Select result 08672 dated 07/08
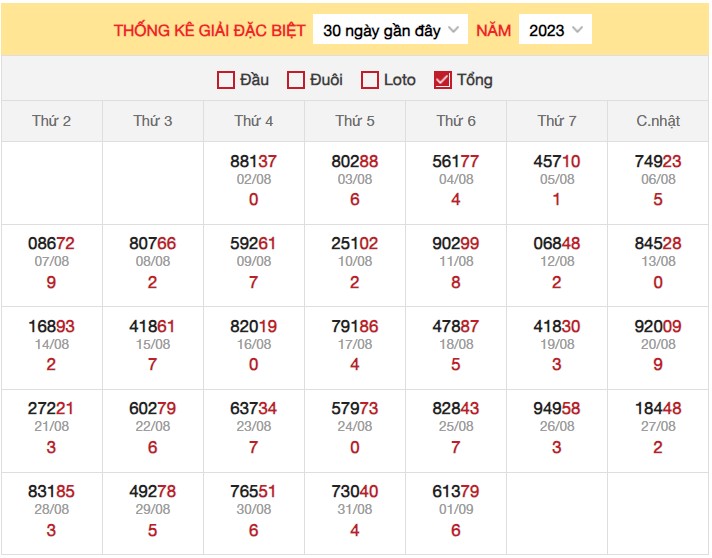712x558 pixels. tap(52, 243)
